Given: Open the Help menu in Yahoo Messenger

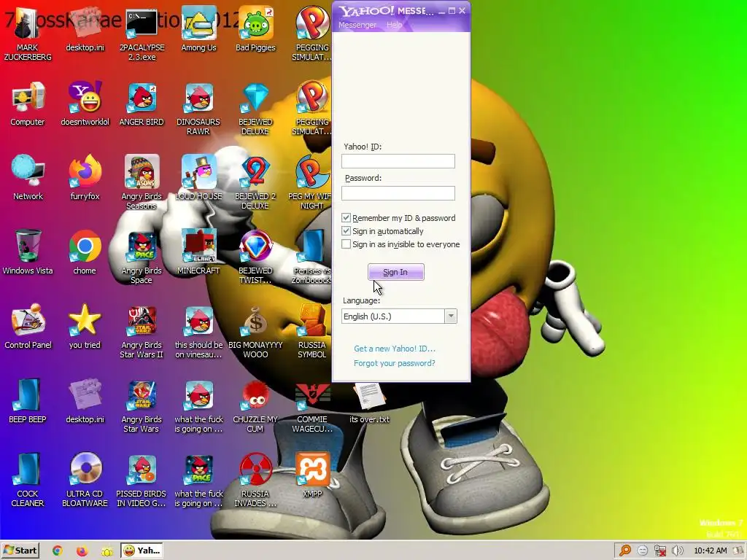Looking at the screenshot, I should 394,25.
